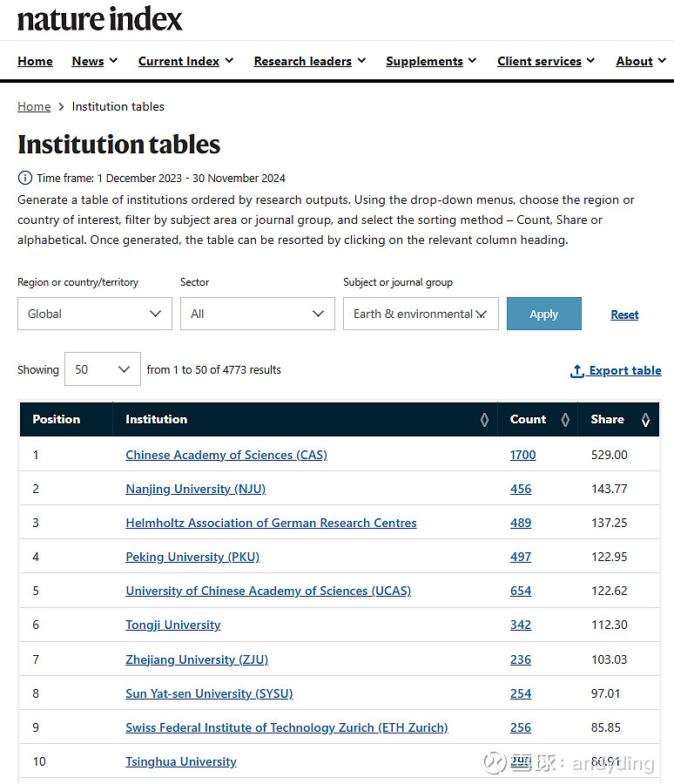Click the Count column sort arrows
674x784 pixels.
click(x=565, y=420)
